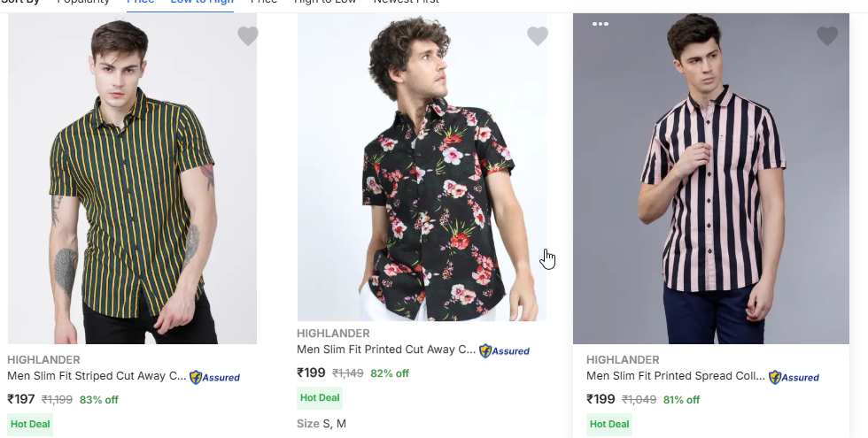Click Assured badge beside Striped Cut Away shirt
Screen dimensions: 868x438
[215, 377]
